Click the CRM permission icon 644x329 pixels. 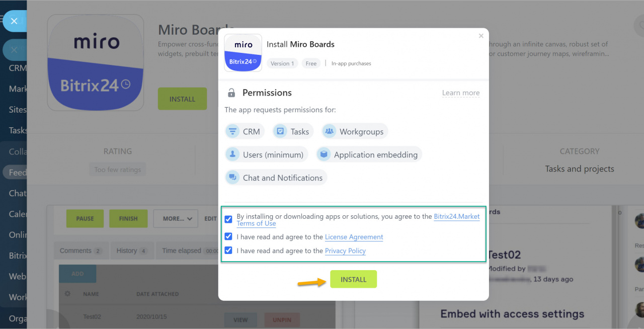[232, 132]
